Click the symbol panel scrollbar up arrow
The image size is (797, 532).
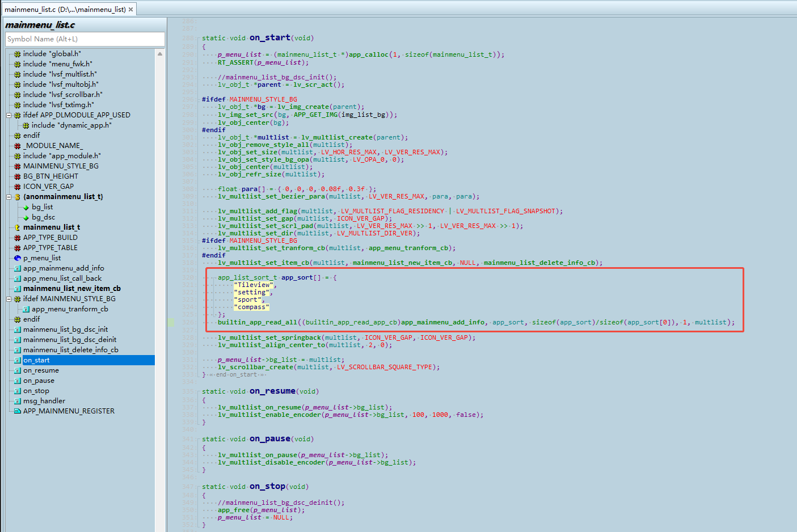(160, 54)
